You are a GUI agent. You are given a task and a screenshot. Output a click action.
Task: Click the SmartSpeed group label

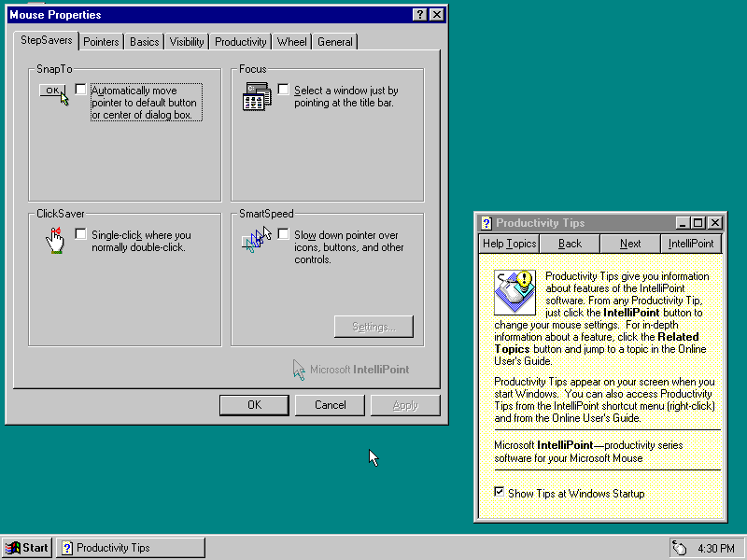266,214
